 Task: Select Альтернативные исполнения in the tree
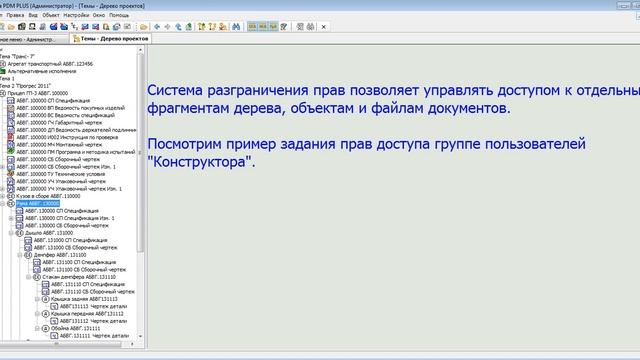[x=42, y=71]
